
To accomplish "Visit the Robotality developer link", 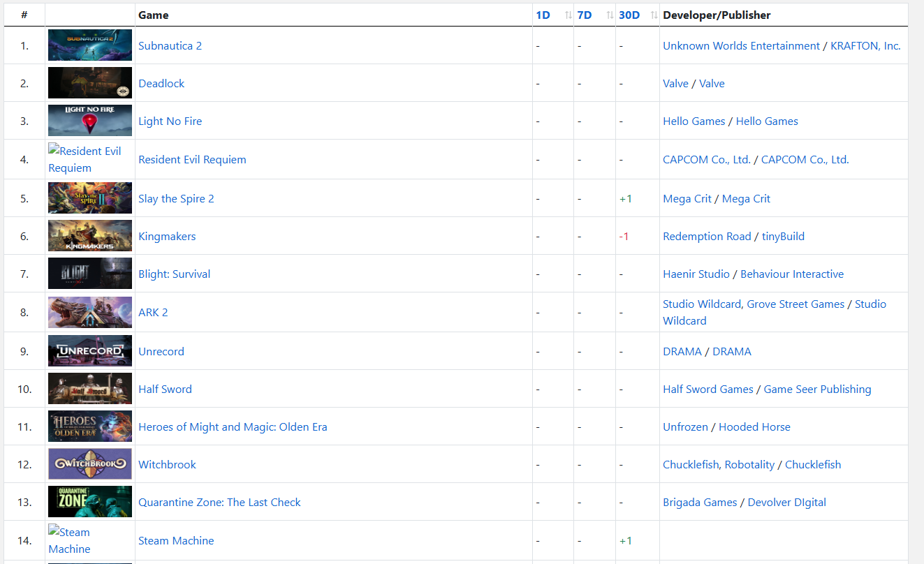I will [x=749, y=465].
